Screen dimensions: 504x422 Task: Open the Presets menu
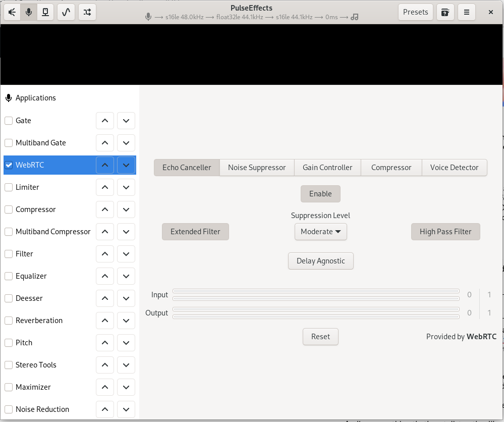(x=415, y=12)
